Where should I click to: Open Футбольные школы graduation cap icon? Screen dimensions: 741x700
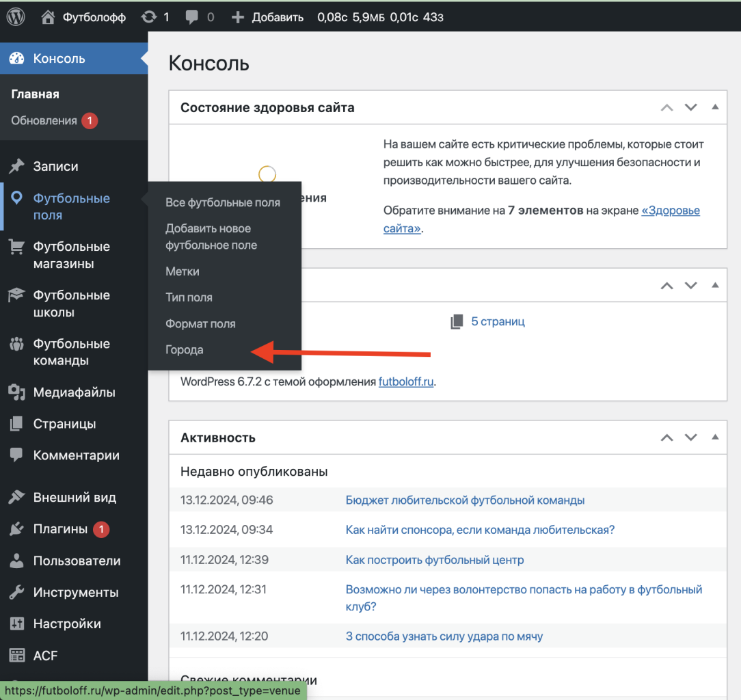[x=16, y=295]
